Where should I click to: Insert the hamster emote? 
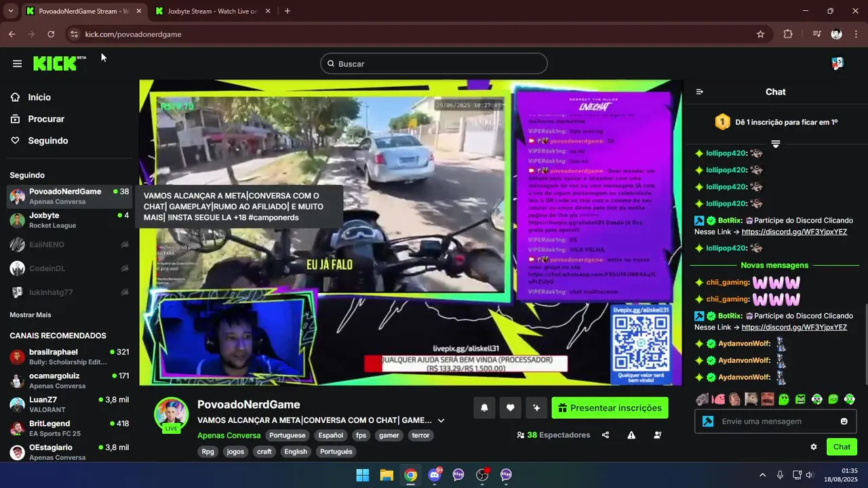(751, 399)
